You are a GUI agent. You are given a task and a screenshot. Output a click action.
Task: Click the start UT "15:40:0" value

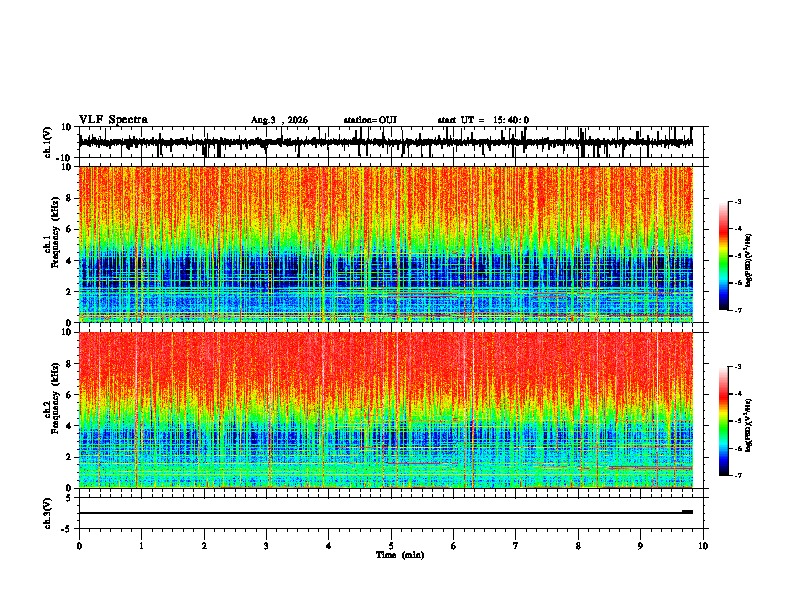click(511, 120)
